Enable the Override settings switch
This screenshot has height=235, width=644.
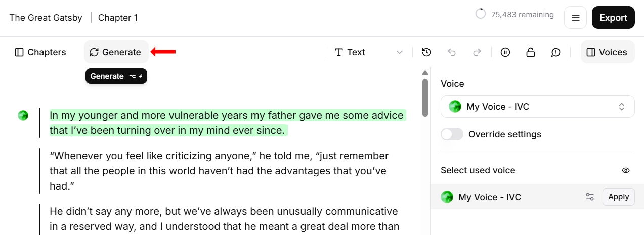click(452, 134)
